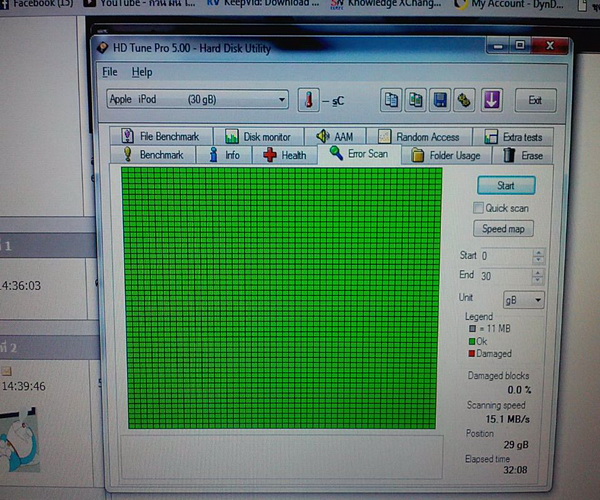Click the End value input field
This screenshot has width=600, height=500.
coord(505,276)
